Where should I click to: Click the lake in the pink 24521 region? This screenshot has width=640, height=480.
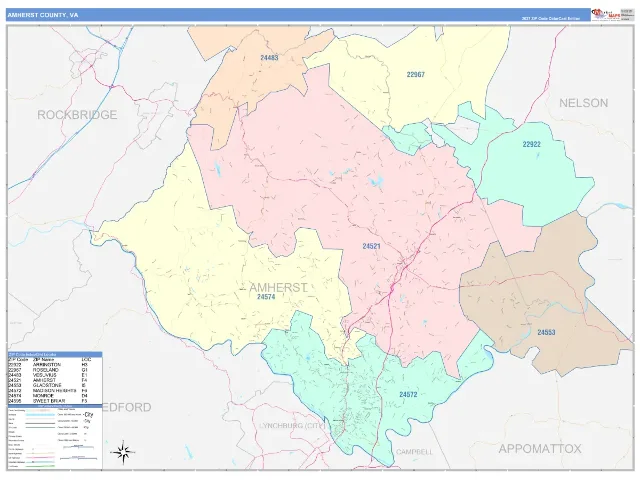(376, 181)
